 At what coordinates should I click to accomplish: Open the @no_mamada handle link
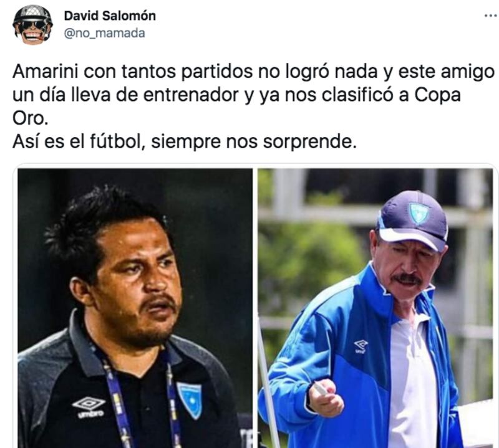pyautogui.click(x=104, y=33)
